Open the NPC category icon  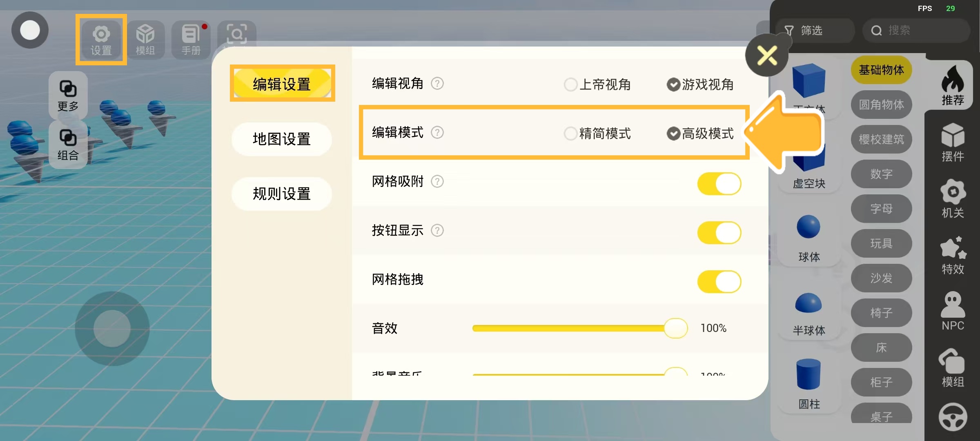pos(952,311)
